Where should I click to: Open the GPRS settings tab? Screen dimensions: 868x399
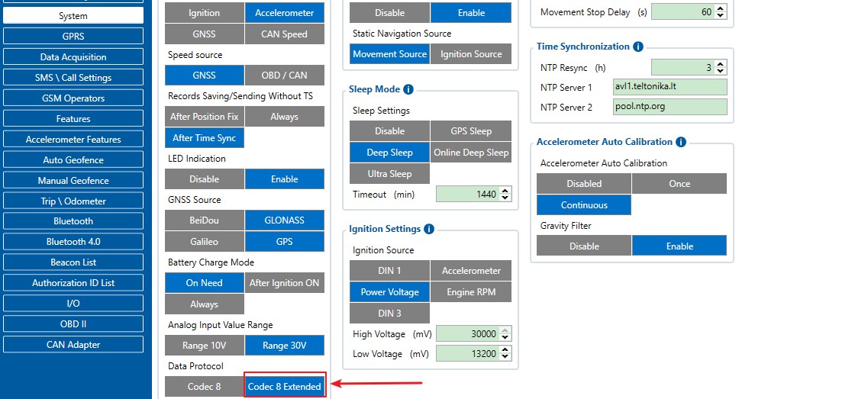tap(73, 36)
